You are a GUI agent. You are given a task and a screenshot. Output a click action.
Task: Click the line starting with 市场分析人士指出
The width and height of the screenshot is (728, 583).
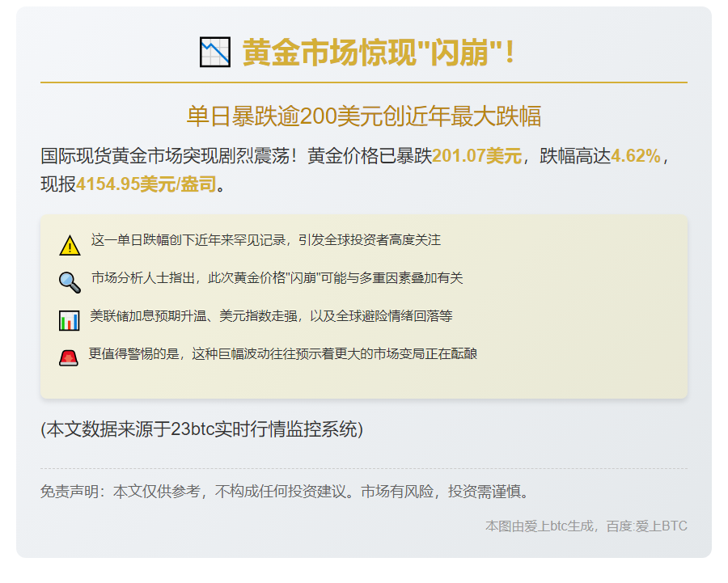277,278
